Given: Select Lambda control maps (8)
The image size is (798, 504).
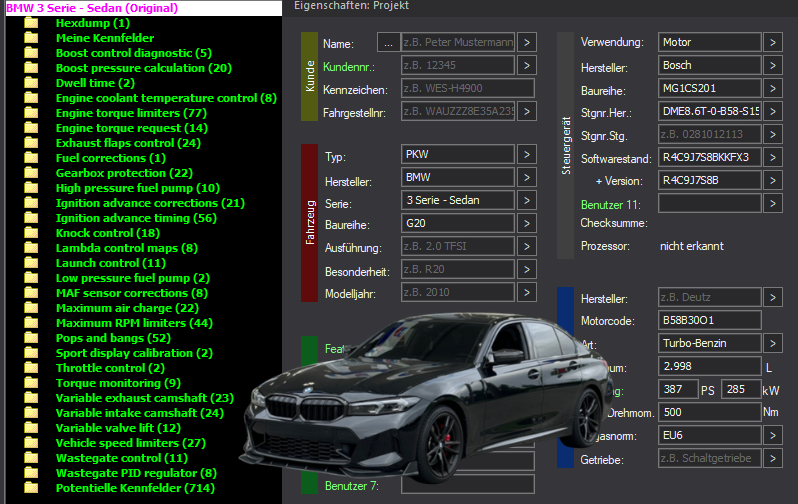Looking at the screenshot, I should click(127, 248).
